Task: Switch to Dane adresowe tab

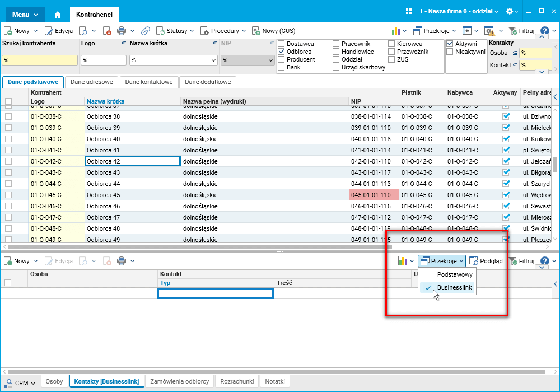Action: pyautogui.click(x=91, y=82)
